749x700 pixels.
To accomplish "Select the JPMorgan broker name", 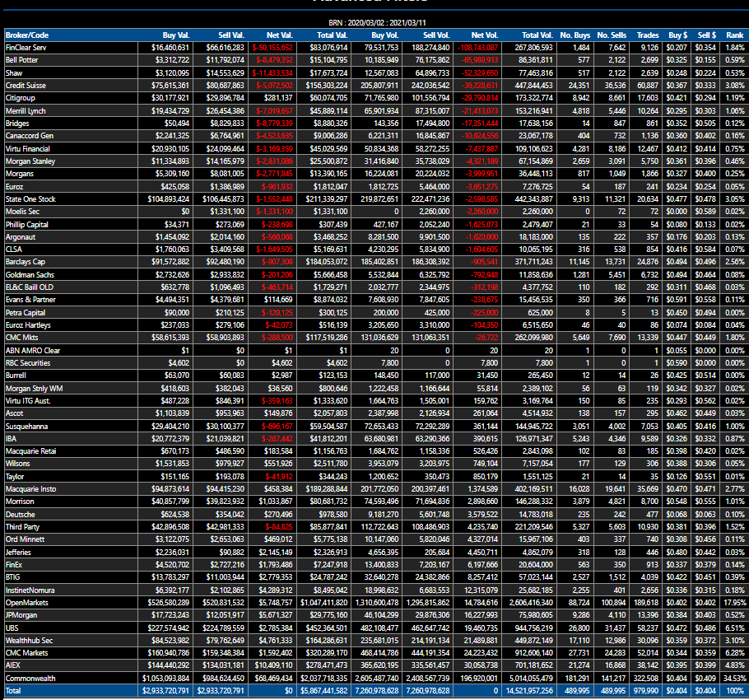I will coord(22,615).
